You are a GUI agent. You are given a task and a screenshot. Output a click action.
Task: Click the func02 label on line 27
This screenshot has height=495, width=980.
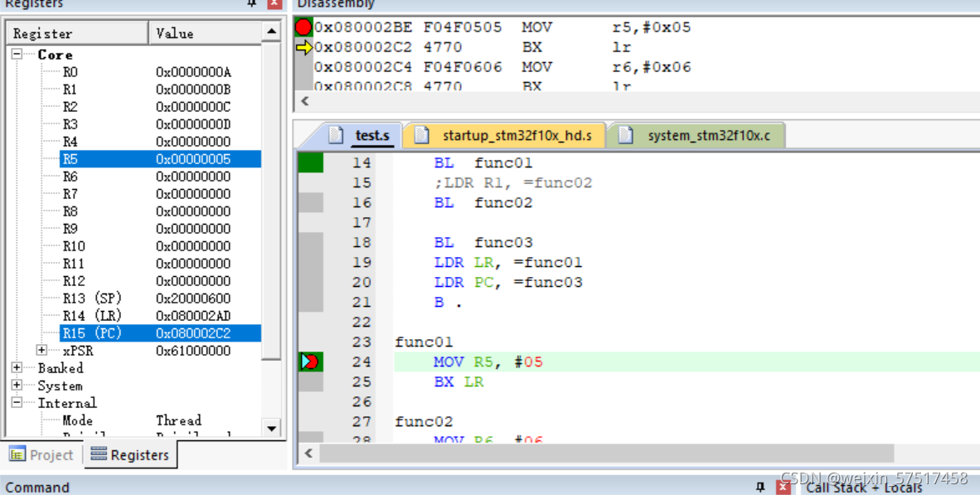pyautogui.click(x=424, y=422)
